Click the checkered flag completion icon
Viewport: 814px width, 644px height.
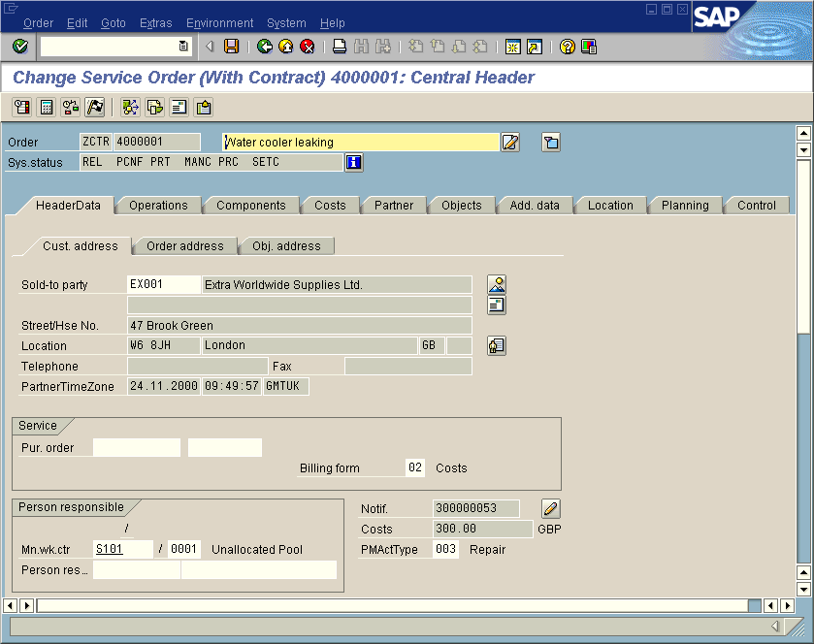[x=95, y=108]
